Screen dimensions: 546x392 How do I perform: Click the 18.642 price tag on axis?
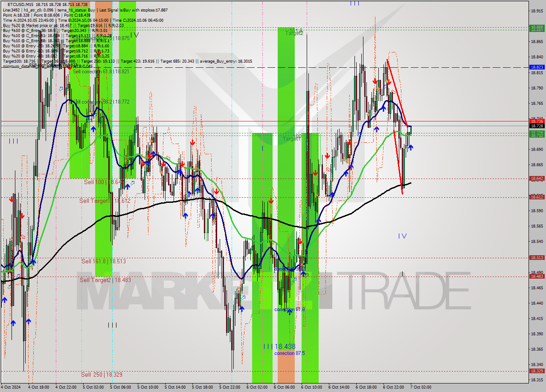pyautogui.click(x=537, y=179)
